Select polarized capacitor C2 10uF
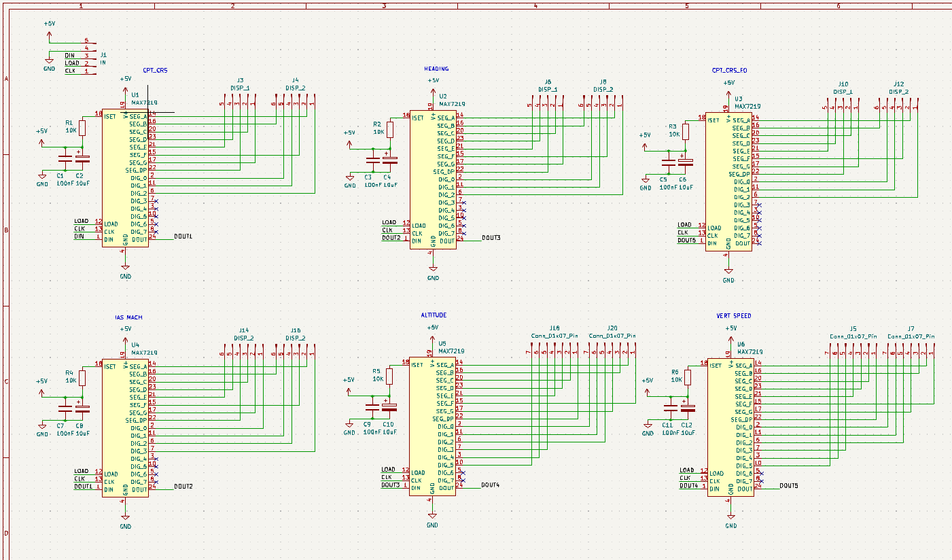The image size is (952, 560). point(82,158)
